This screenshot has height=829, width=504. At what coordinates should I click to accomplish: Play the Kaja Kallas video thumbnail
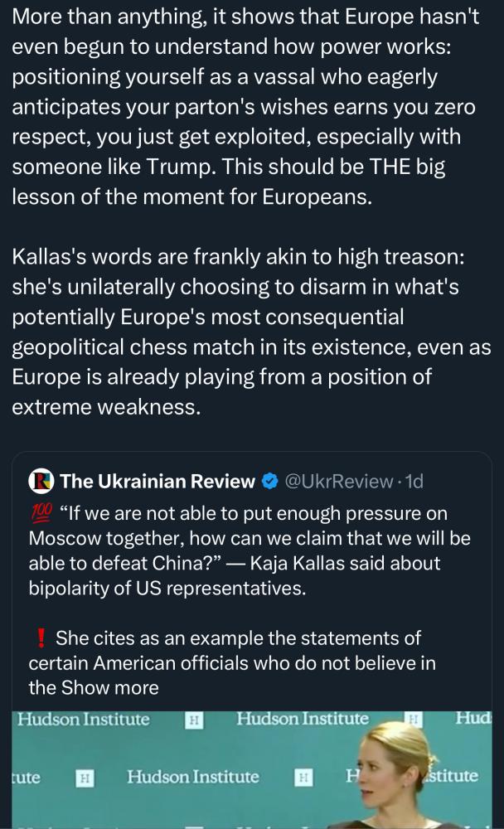point(252,770)
